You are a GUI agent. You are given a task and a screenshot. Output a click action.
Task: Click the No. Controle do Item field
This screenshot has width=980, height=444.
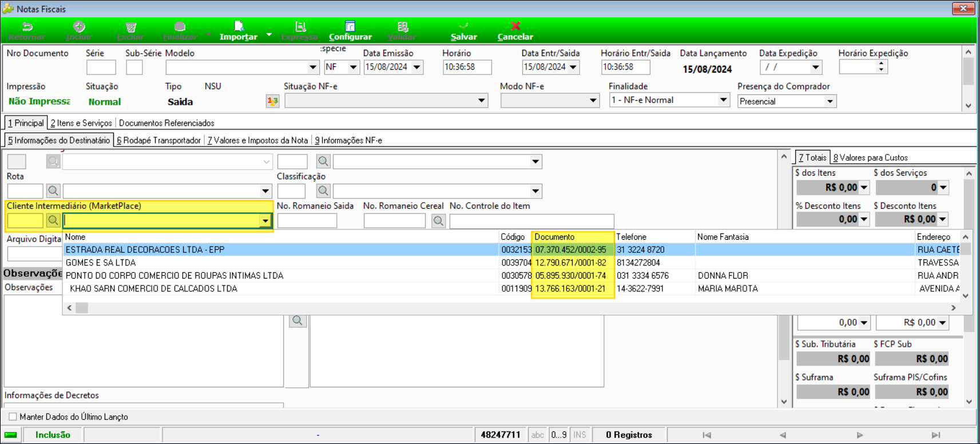(531, 220)
